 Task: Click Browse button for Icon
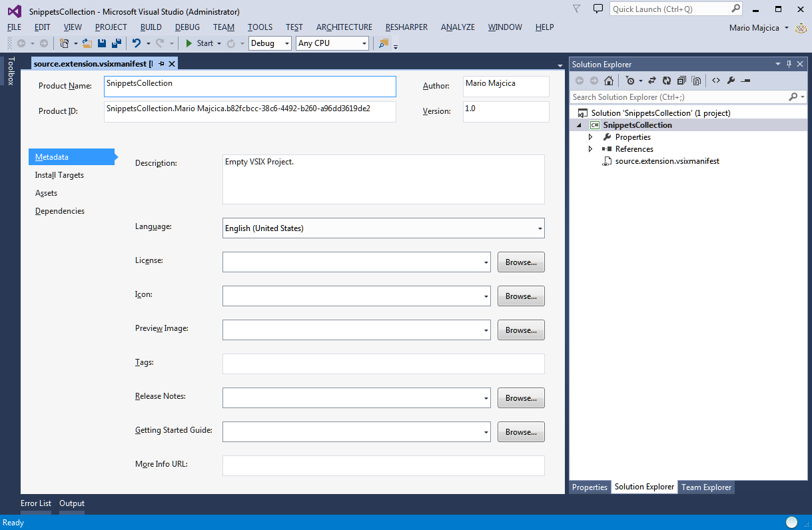[x=521, y=296]
